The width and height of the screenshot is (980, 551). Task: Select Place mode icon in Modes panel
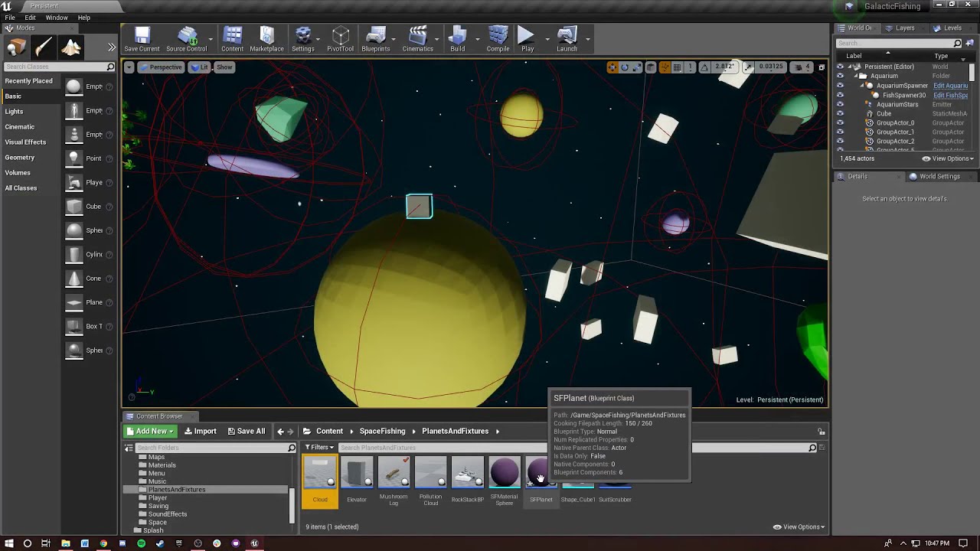(16, 47)
